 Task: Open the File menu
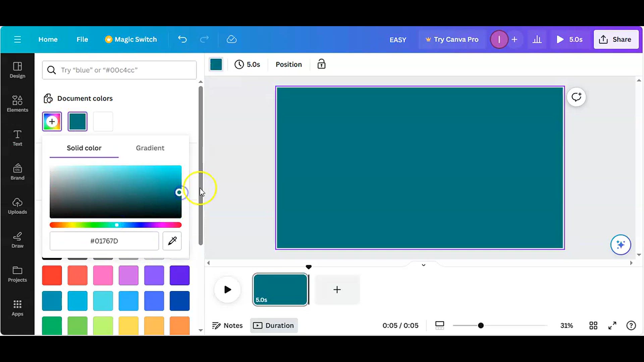pos(82,40)
